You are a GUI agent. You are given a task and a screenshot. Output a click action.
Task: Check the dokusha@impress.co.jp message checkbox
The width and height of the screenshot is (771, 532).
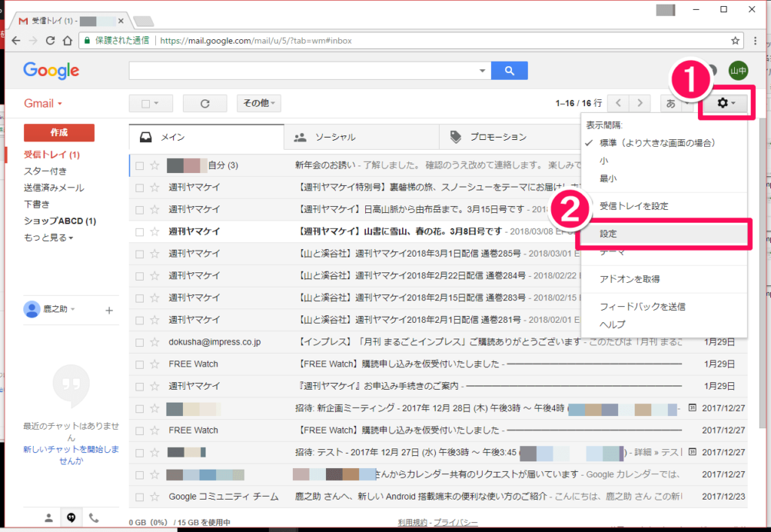(139, 343)
